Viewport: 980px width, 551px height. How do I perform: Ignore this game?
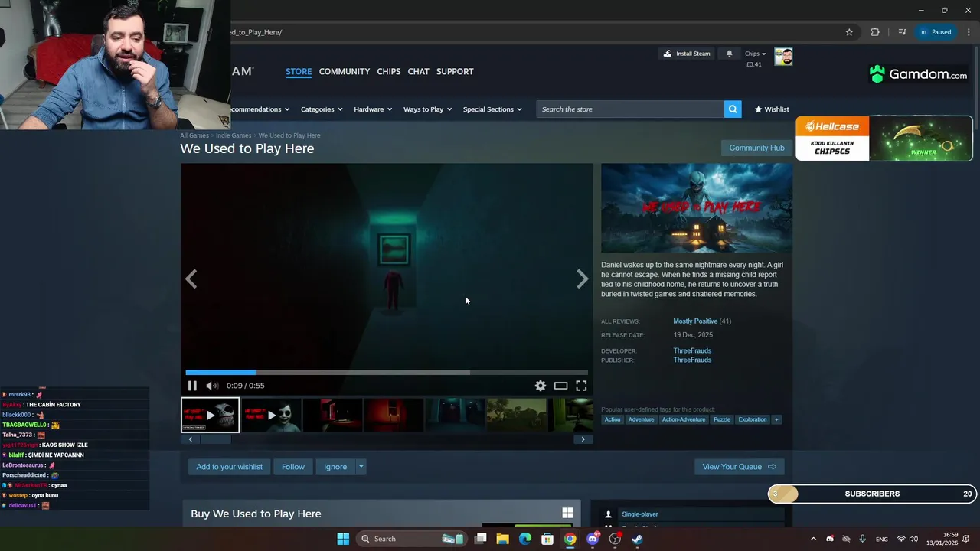[335, 467]
